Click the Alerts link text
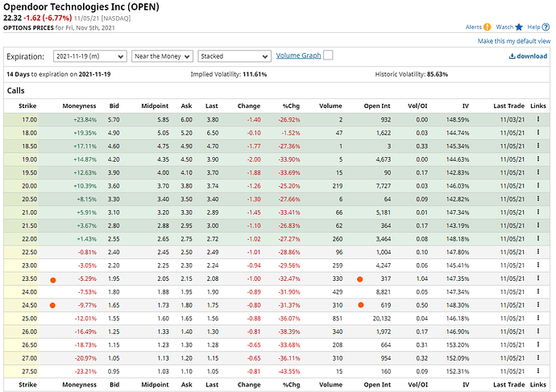The height and width of the screenshot is (392, 556). (473, 27)
